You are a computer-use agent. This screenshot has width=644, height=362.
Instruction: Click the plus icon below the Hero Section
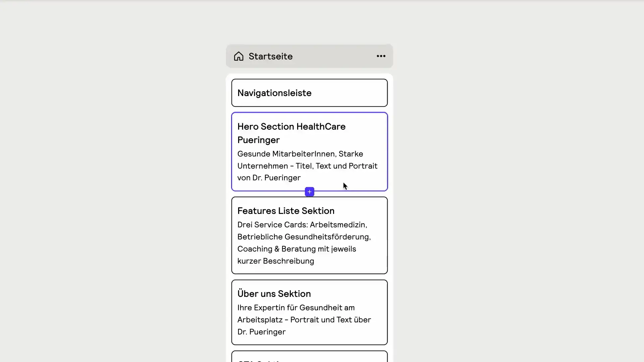point(309,191)
